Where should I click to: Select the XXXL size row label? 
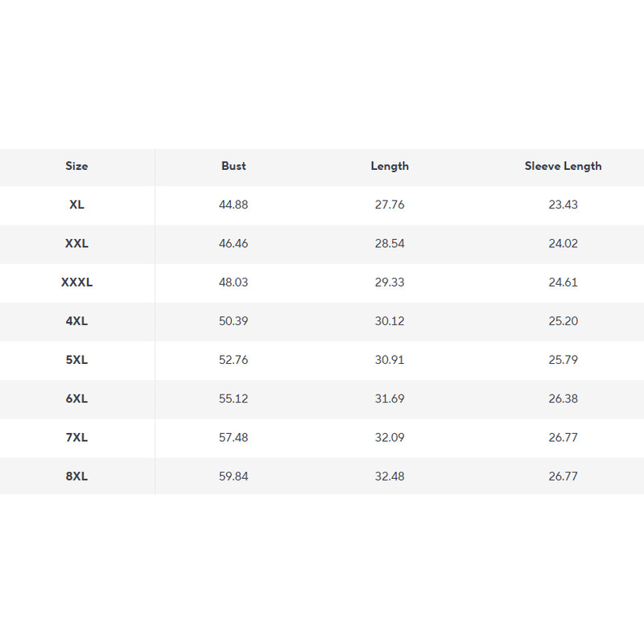click(76, 283)
